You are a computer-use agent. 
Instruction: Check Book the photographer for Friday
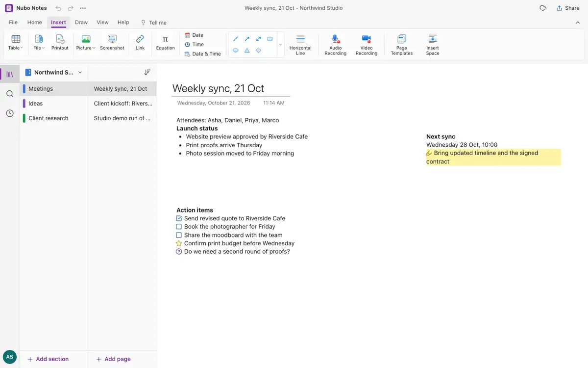[x=179, y=227]
